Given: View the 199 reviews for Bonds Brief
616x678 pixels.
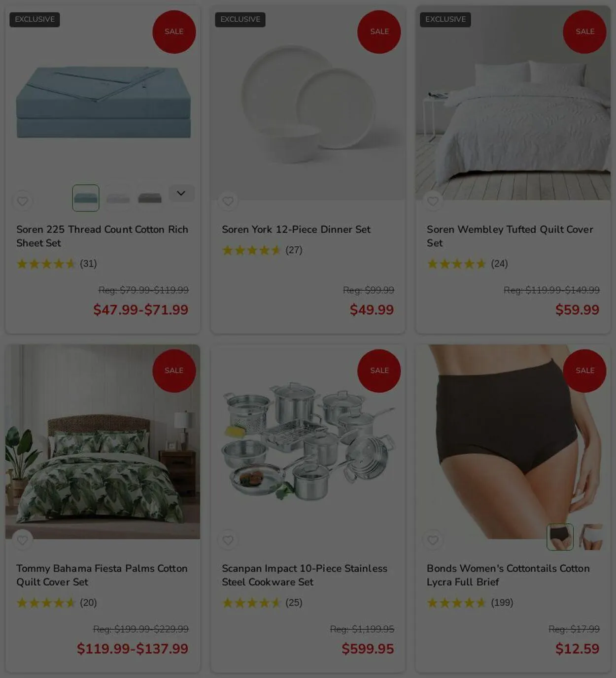Looking at the screenshot, I should [x=502, y=603].
